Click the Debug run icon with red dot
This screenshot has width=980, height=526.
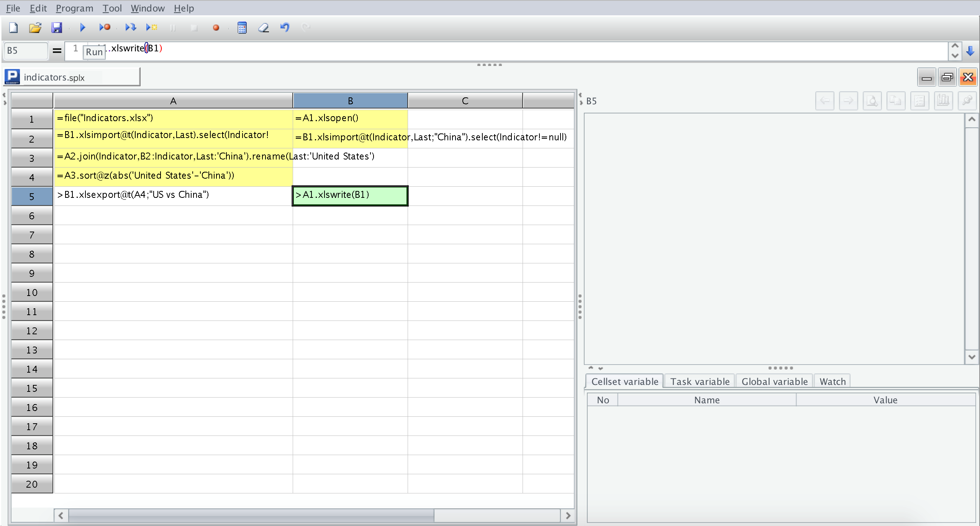pos(105,27)
